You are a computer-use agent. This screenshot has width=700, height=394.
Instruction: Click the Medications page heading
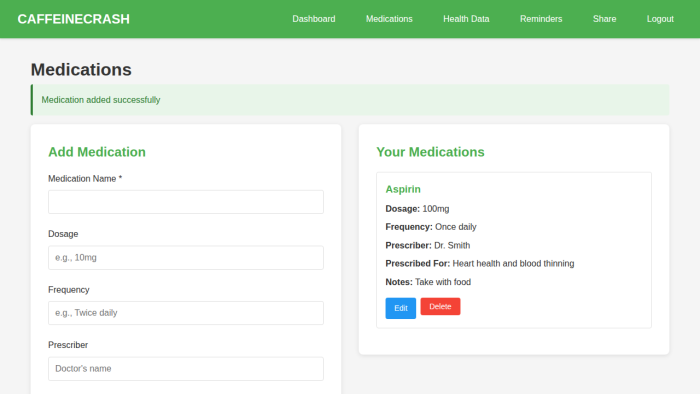click(x=81, y=70)
